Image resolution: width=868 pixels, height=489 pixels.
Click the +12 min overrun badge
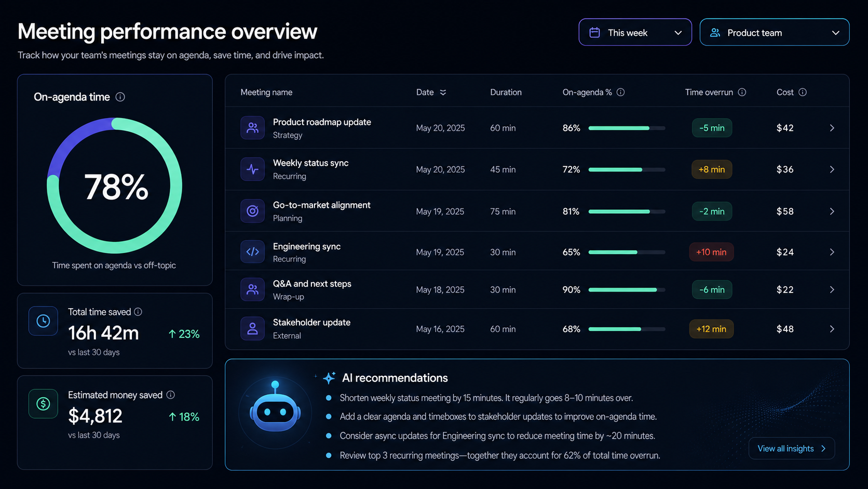[x=711, y=329]
